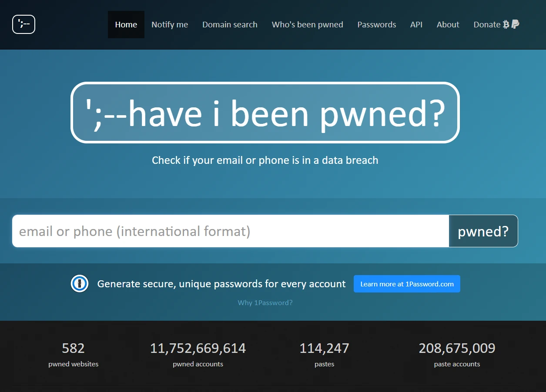Click the 582 pwned websites statistic
Image resolution: width=546 pixels, height=392 pixels.
pyautogui.click(x=73, y=349)
